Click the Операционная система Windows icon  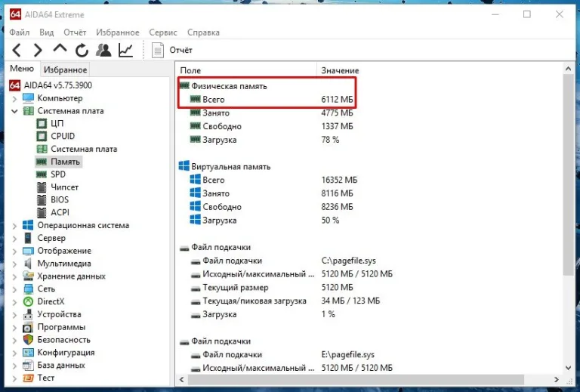tap(28, 225)
